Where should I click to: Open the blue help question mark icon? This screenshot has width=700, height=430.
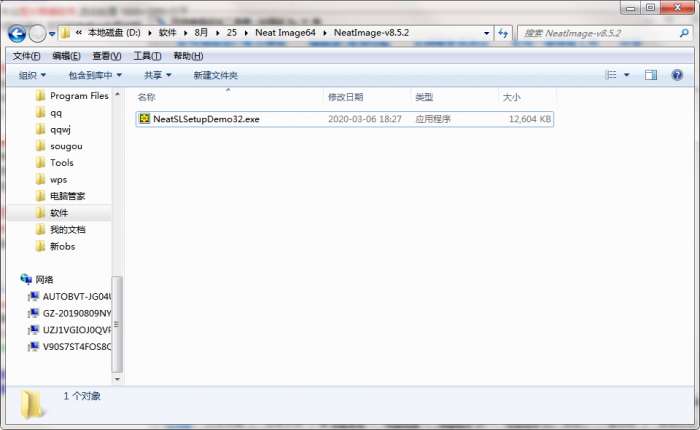[677, 75]
